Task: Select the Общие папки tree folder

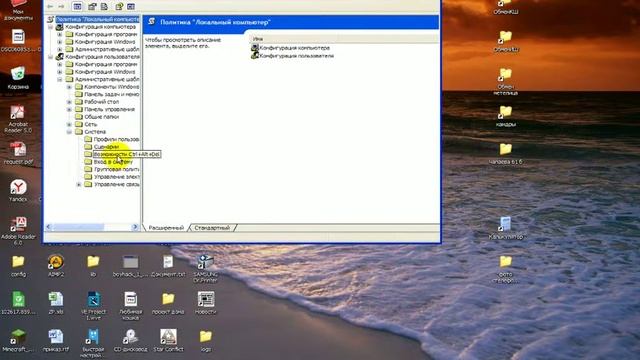Action: tap(101, 117)
